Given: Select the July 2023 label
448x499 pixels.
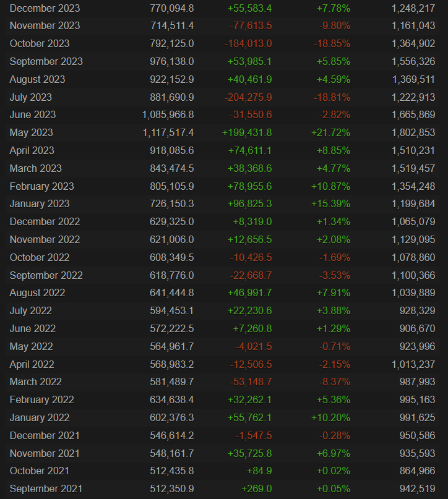Looking at the screenshot, I should coord(31,97).
